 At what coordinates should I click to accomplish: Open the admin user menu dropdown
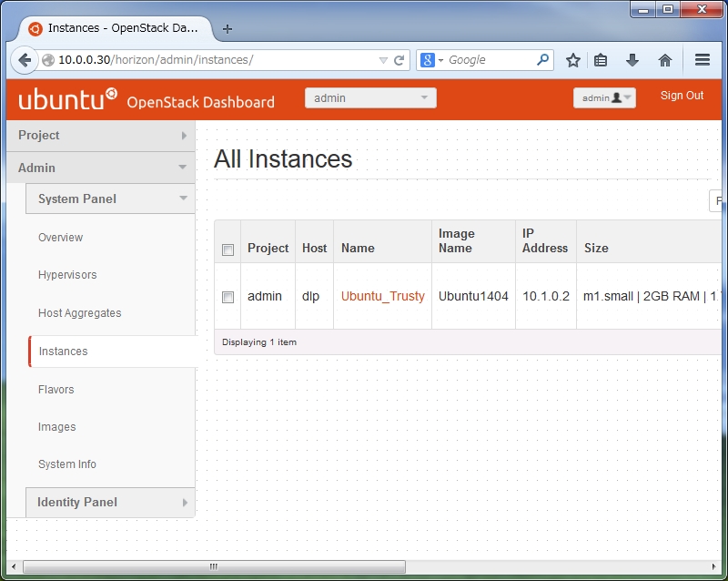[x=604, y=98]
